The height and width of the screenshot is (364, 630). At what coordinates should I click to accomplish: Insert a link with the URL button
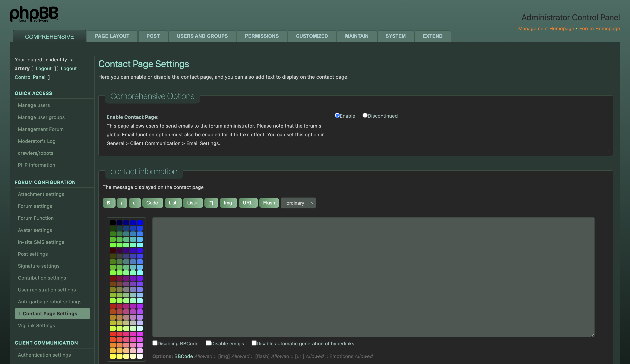click(248, 203)
